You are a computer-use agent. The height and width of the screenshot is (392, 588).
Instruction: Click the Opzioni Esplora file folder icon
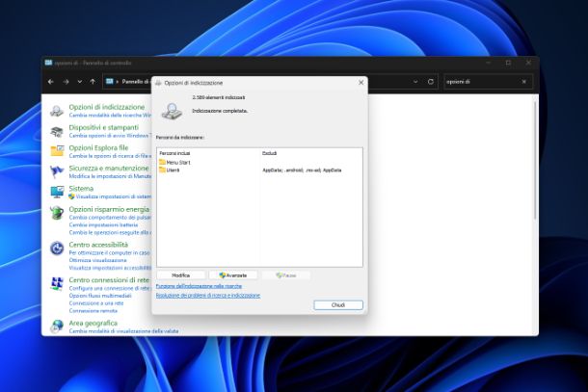pos(57,151)
